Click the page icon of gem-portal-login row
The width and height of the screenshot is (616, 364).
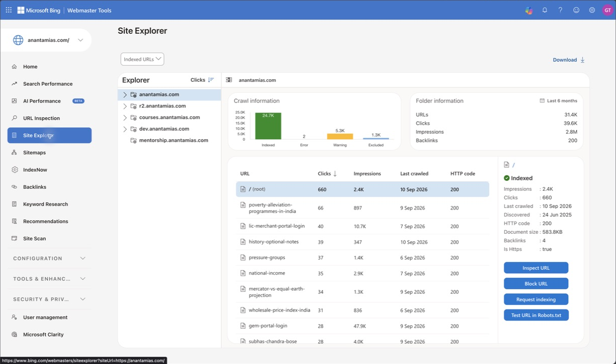pos(243,326)
